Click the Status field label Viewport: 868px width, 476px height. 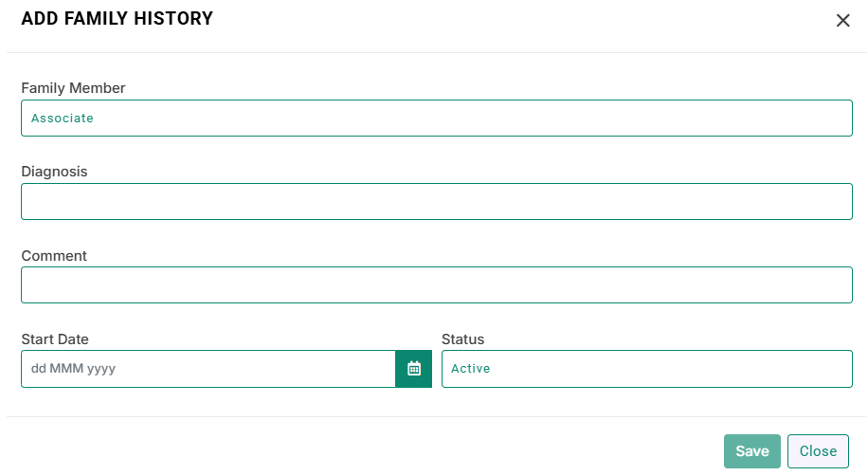click(462, 339)
